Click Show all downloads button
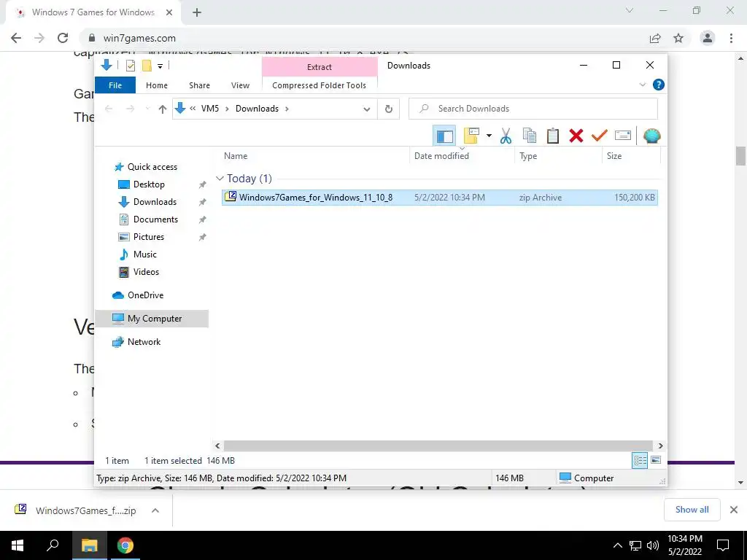This screenshot has height=560, width=747. (x=692, y=510)
